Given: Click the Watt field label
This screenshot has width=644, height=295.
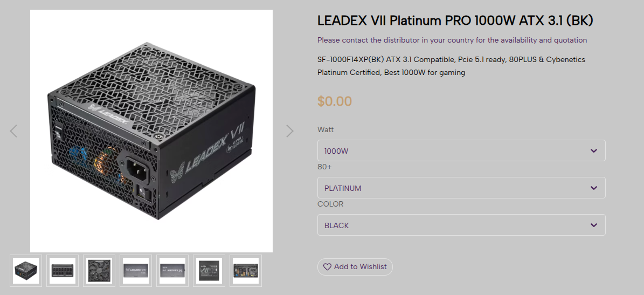Looking at the screenshot, I should pos(326,129).
